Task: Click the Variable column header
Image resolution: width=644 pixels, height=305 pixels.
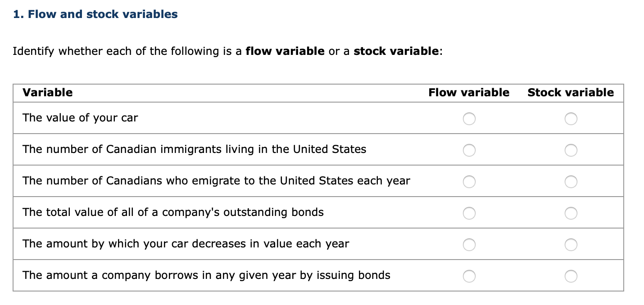Action: pyautogui.click(x=48, y=93)
